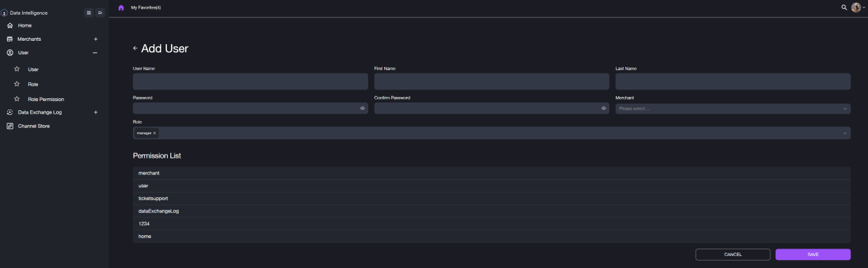This screenshot has width=868, height=268.
Task: Toggle visibility of Confirm Password field
Action: [603, 108]
